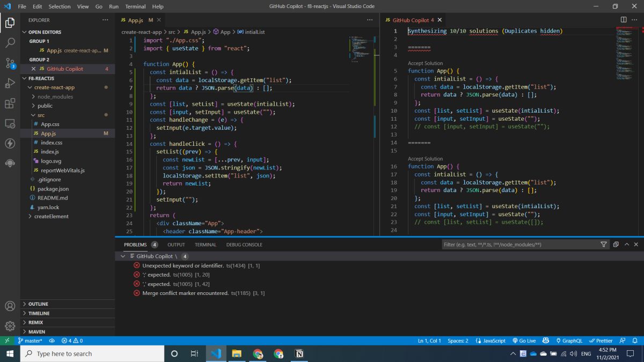Screen dimensions: 644x362
Task: Click the first Accept Solution link
Action: 426,63
